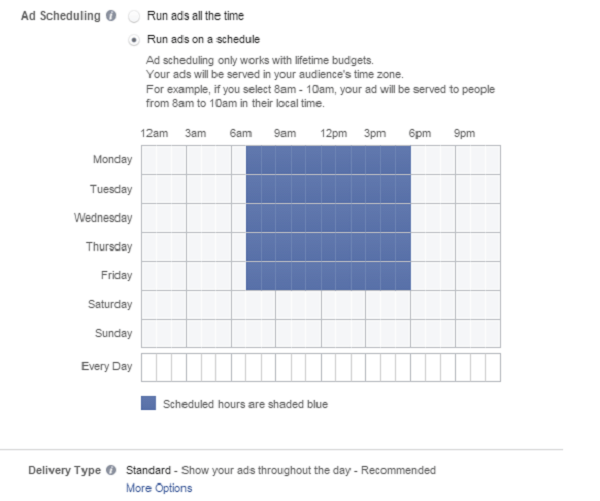
Task: Toggle Monday 12am schedule cell
Action: [x=149, y=160]
